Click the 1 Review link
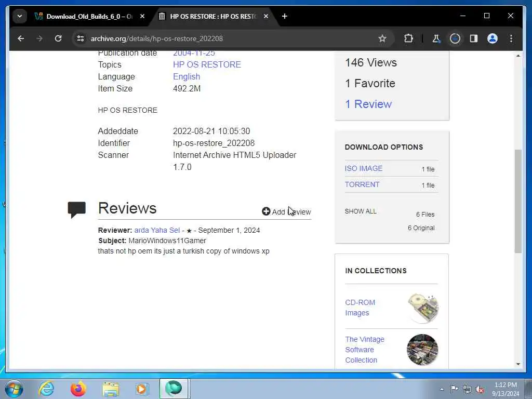Image resolution: width=532 pixels, height=399 pixels. pos(368,104)
